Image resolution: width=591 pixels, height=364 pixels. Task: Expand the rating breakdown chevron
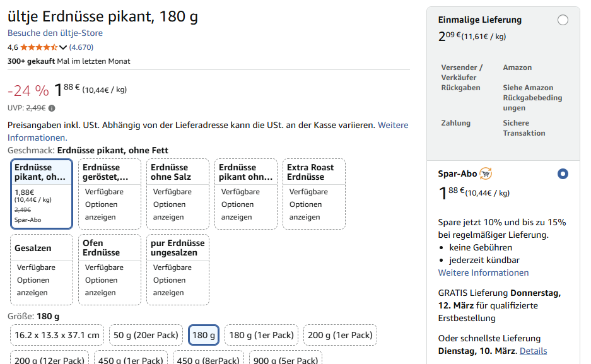click(x=63, y=47)
